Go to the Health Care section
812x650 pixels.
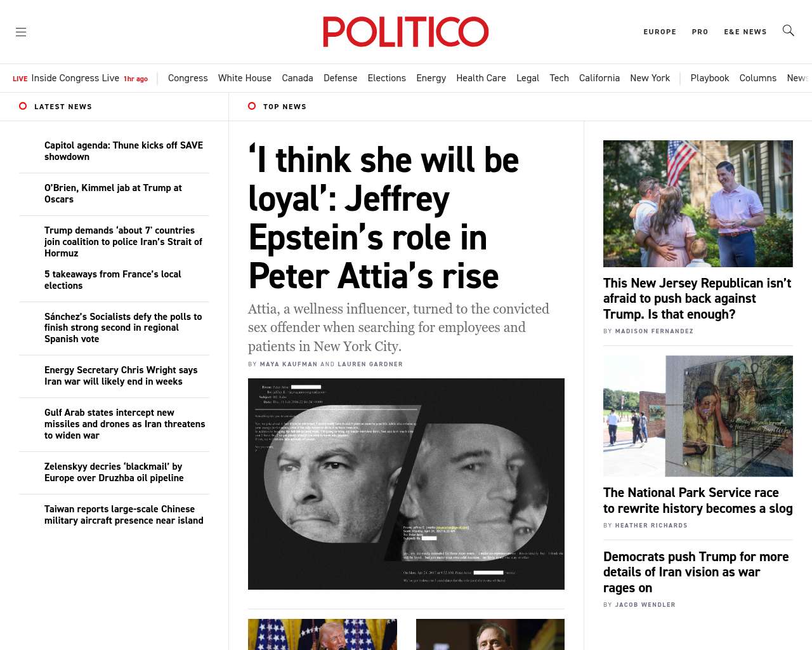(x=481, y=78)
